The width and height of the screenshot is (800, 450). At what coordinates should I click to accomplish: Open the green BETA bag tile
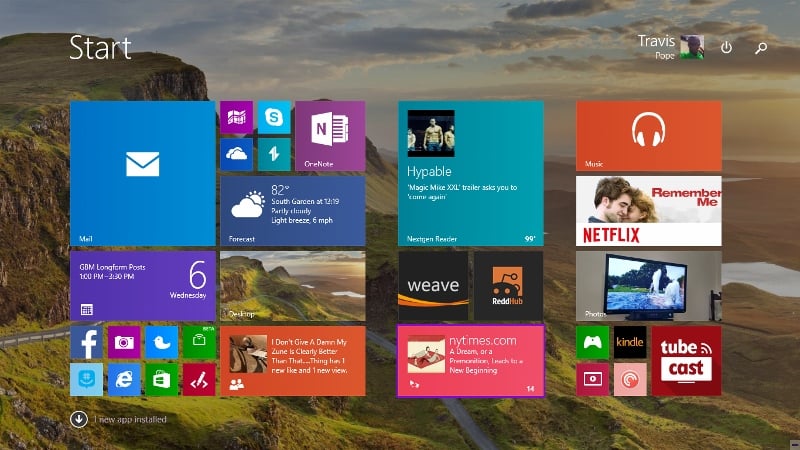(199, 342)
